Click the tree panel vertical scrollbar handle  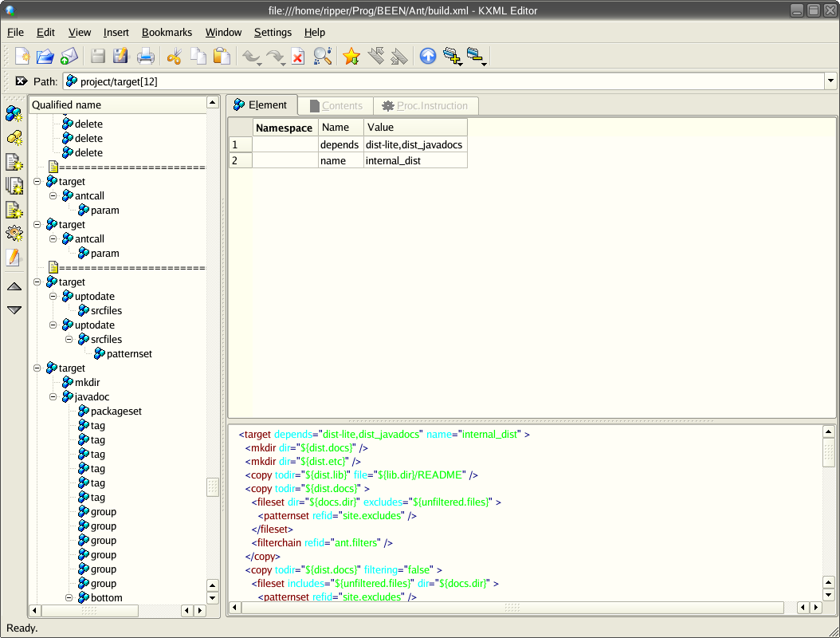[212, 487]
